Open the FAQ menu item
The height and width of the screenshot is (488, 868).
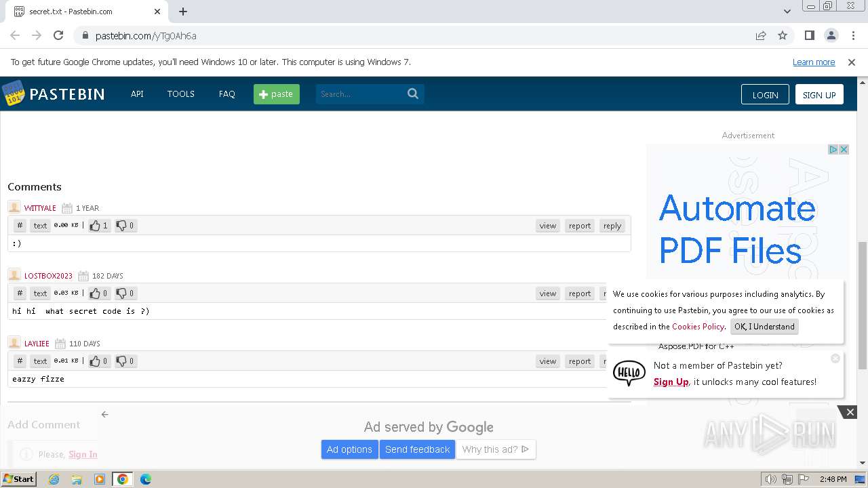(227, 94)
